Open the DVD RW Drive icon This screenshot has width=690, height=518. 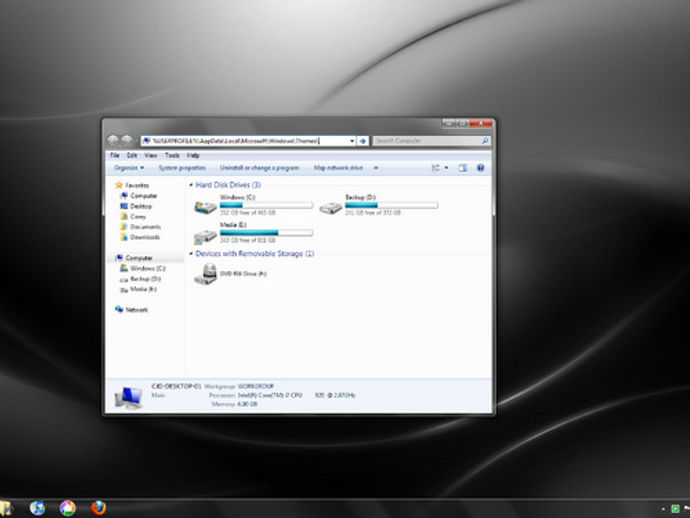(x=206, y=274)
